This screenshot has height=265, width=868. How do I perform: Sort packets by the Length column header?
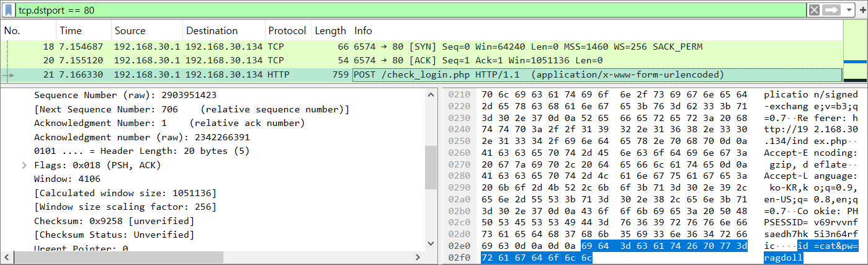(331, 30)
